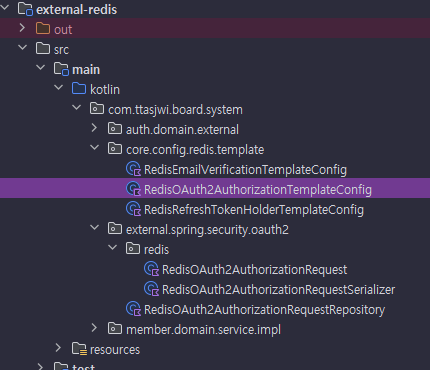Collapse the external-redis module chevron
The width and height of the screenshot is (430, 370).
click(4, 8)
